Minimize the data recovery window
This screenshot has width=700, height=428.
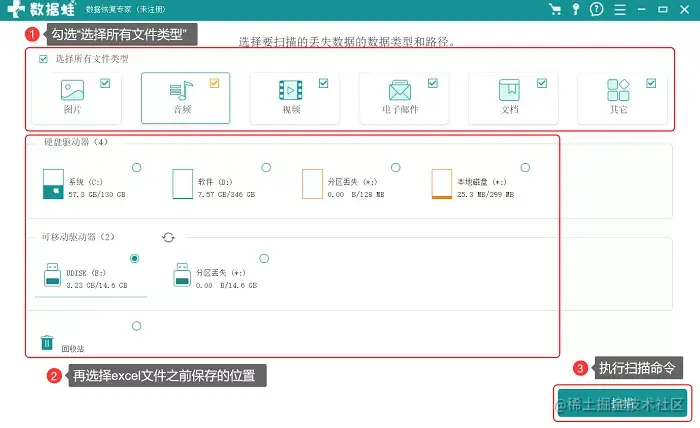pyautogui.click(x=642, y=9)
